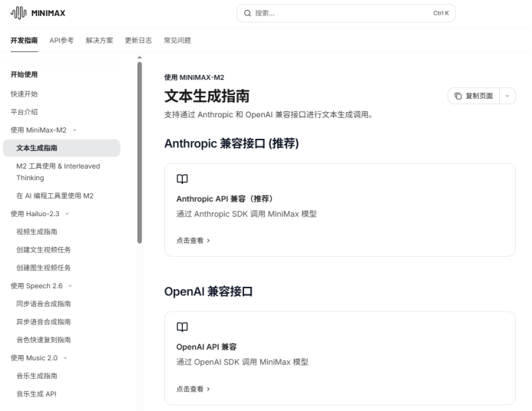
Task: Click the sidebar vertical scrollbar
Action: pyautogui.click(x=140, y=153)
